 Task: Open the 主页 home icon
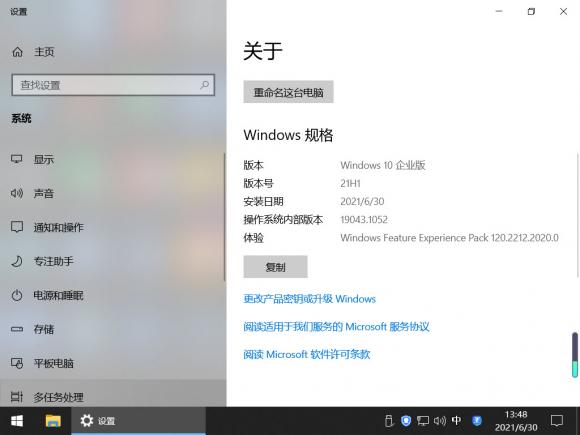pos(17,52)
